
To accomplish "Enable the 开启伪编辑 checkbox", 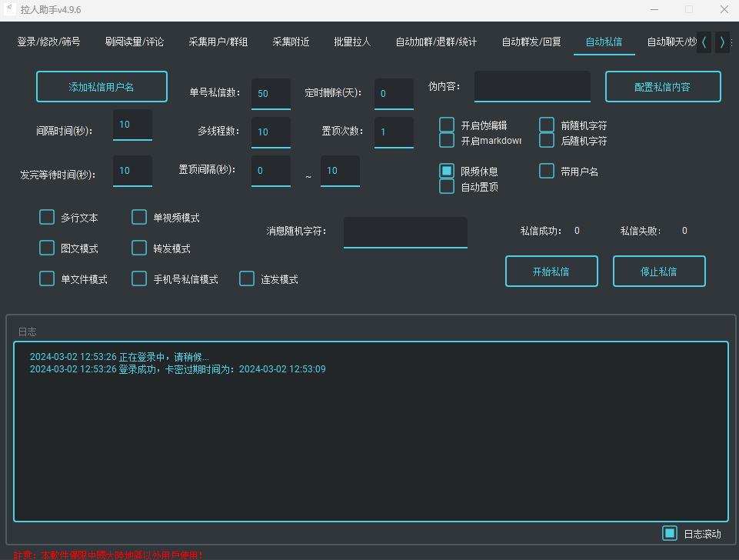I will [x=447, y=125].
